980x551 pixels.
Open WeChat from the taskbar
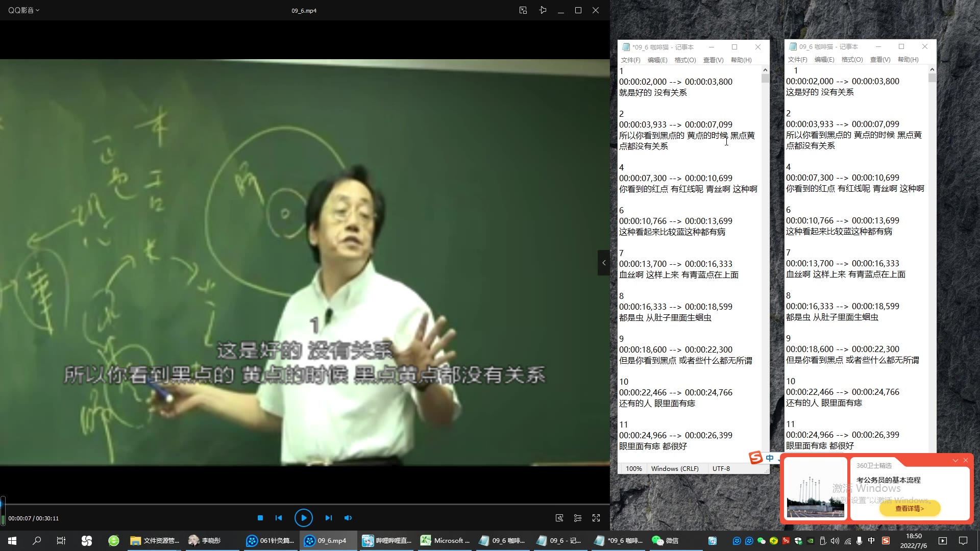pos(666,541)
